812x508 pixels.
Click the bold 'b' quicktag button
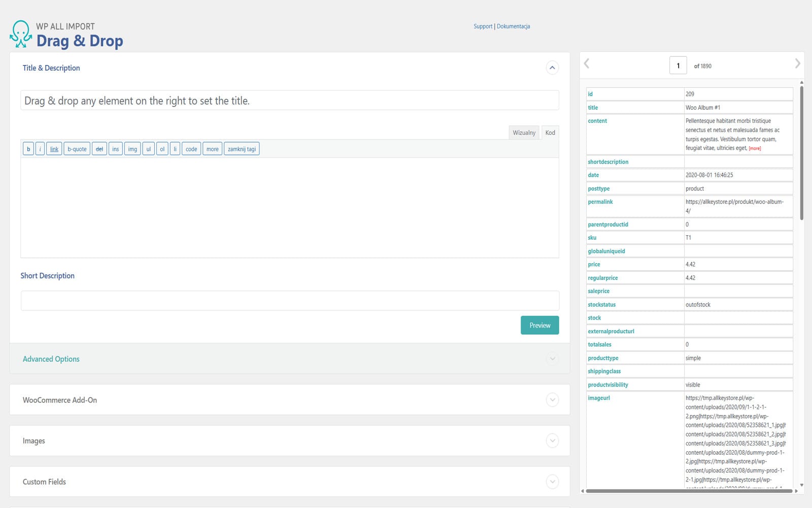point(28,149)
